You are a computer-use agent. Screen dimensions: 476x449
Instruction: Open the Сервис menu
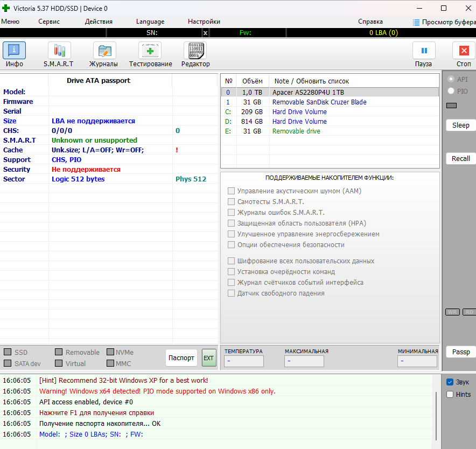[49, 22]
